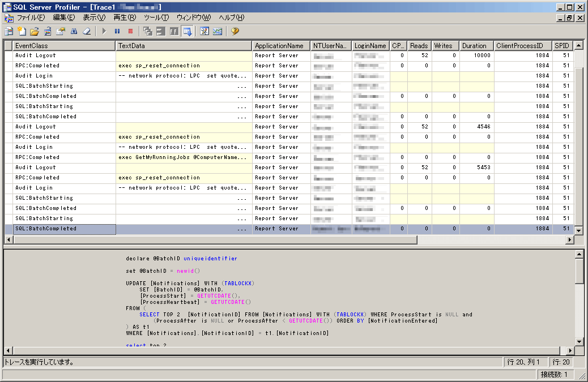Click the NTUserName column header

[x=331, y=46]
